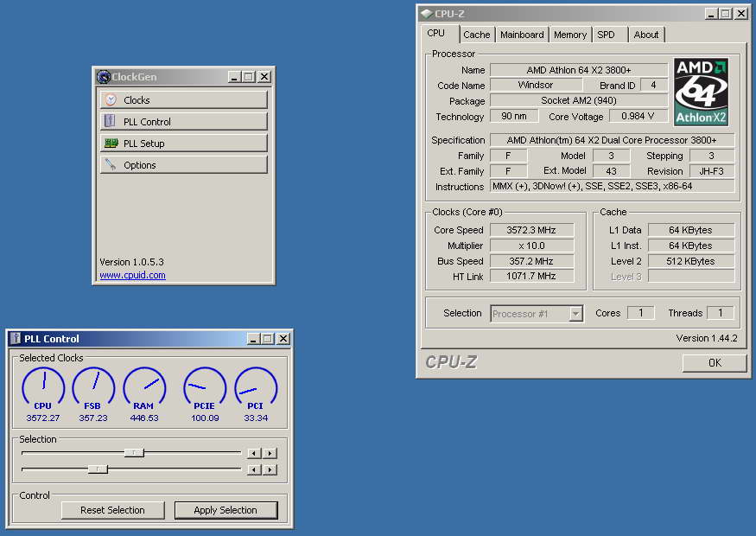Click the Brand ID value 4
Image resolution: width=756 pixels, height=536 pixels.
click(x=654, y=85)
